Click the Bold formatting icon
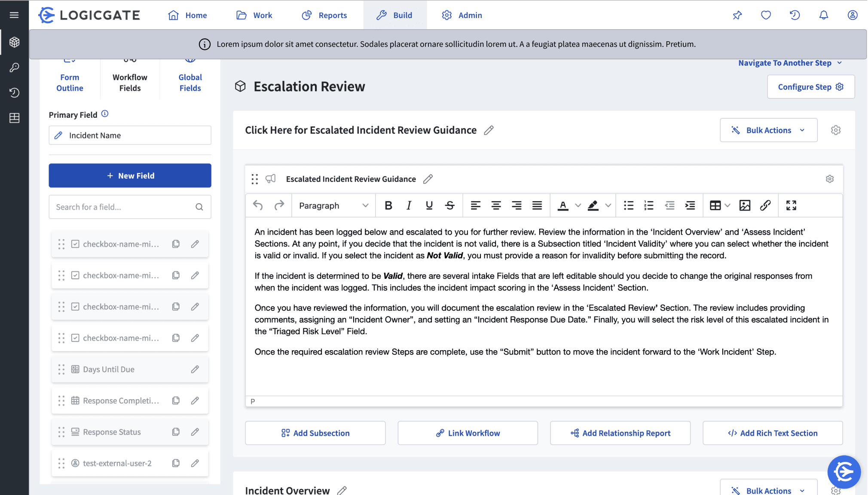 click(388, 205)
